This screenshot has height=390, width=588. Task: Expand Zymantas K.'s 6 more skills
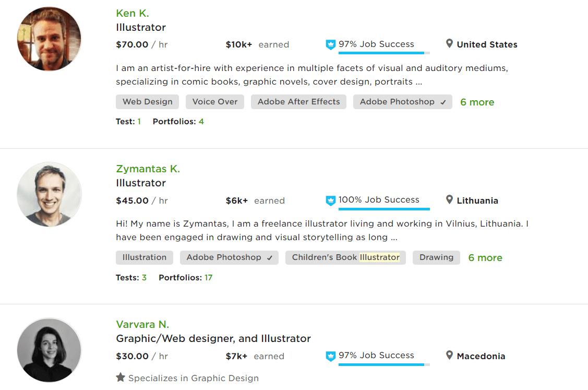485,258
